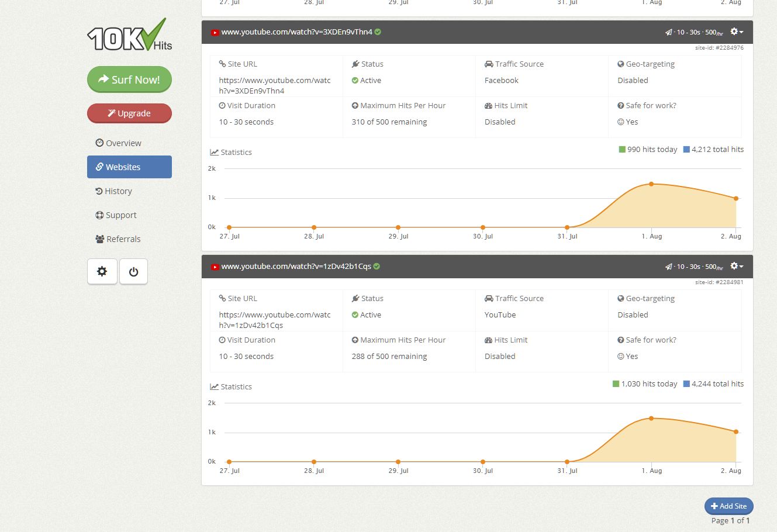
Task: Click blue swatch for 4,212 total hits
Action: [686, 150]
